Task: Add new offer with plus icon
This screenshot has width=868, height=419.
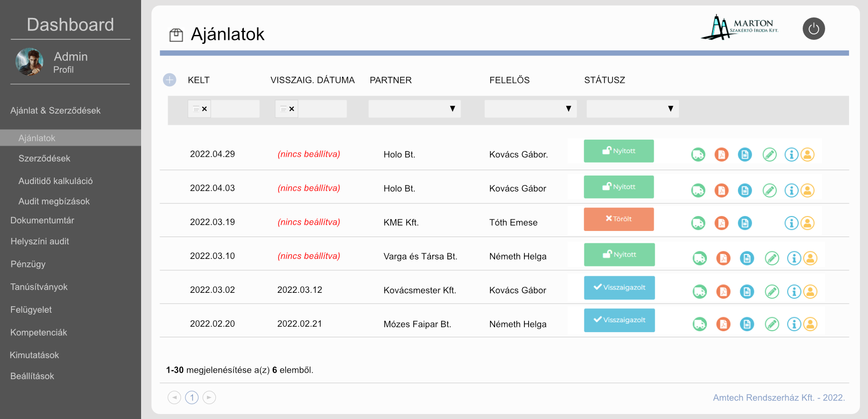Action: pyautogui.click(x=170, y=80)
